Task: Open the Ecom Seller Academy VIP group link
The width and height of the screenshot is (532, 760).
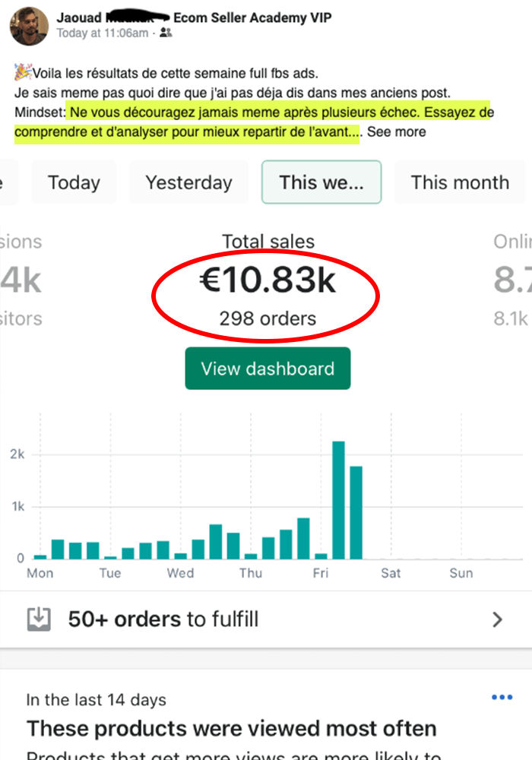Action: click(x=252, y=17)
